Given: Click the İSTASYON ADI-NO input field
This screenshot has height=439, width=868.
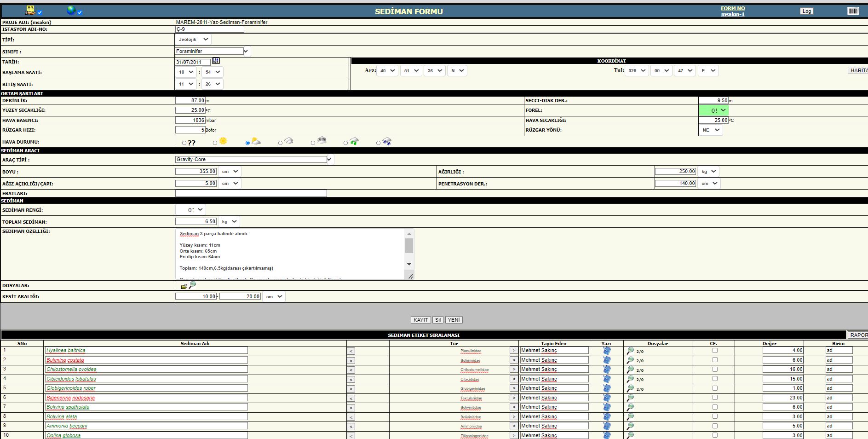Looking at the screenshot, I should pyautogui.click(x=210, y=29).
